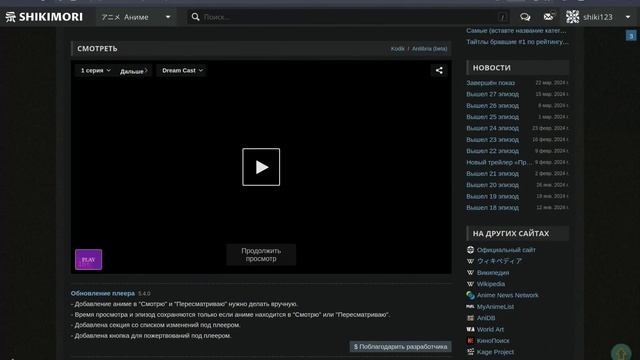Image resolution: width=640 pixels, height=360 pixels.
Task: Open the Википедия link
Action: [493, 272]
